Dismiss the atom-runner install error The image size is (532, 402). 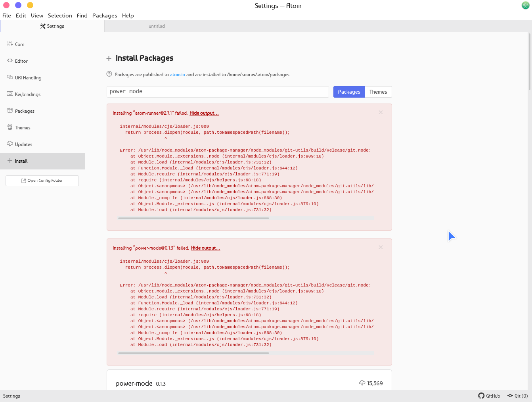[x=381, y=112]
